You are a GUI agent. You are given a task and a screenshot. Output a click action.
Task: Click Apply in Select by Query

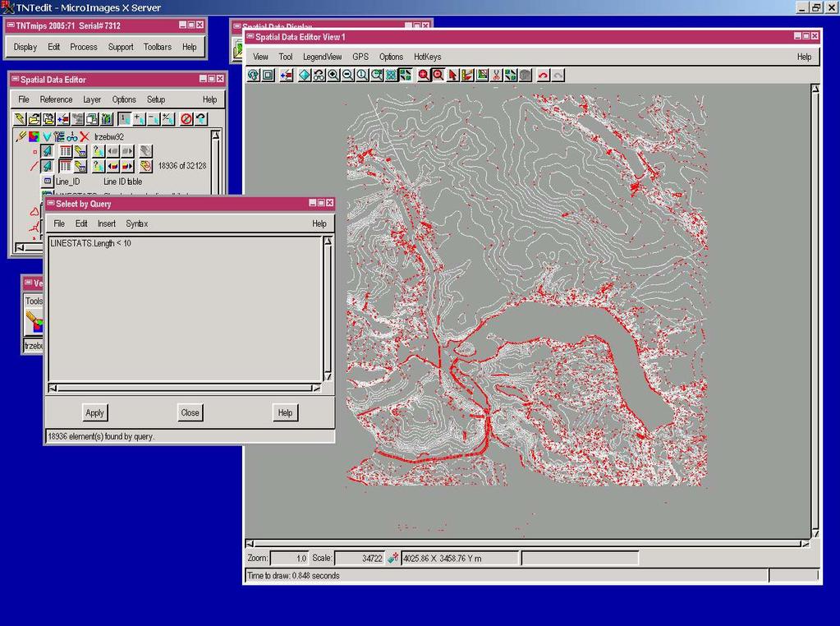94,412
